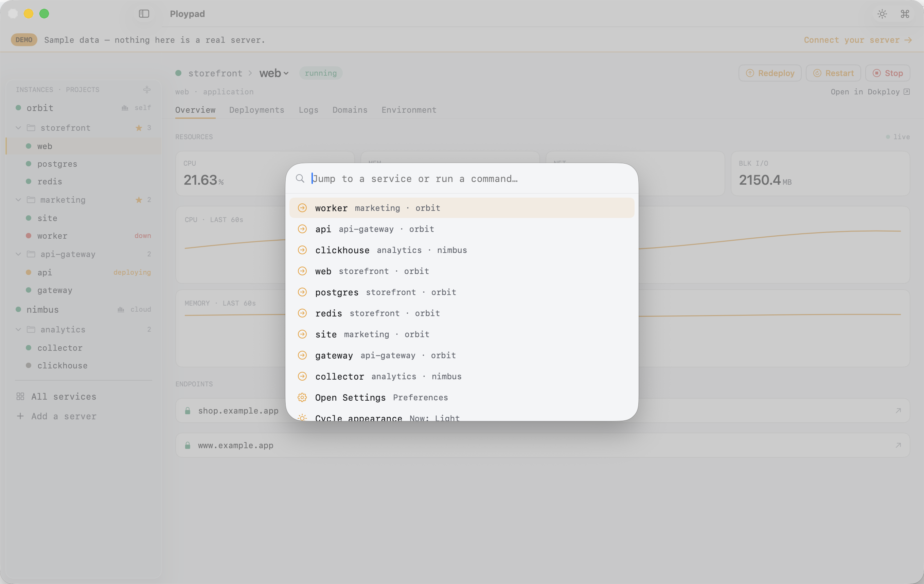The image size is (924, 584).
Task: Collapse the analytics project chevron
Action: (x=18, y=329)
